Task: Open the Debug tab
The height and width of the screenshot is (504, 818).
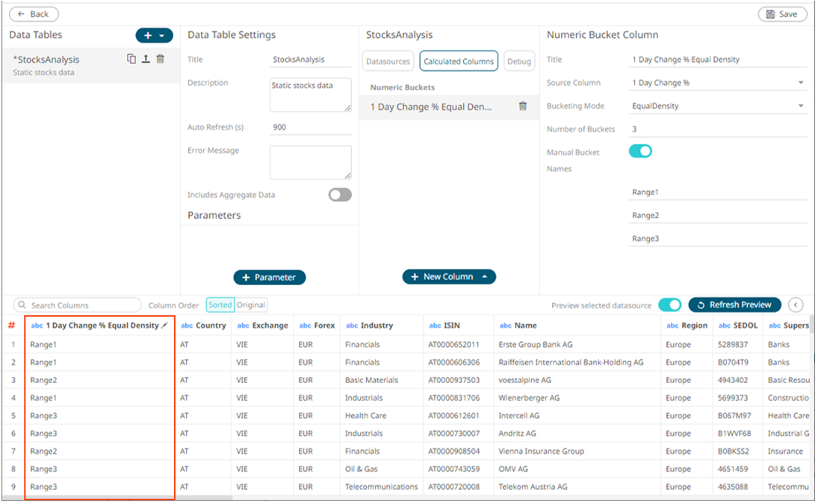Action: click(518, 61)
